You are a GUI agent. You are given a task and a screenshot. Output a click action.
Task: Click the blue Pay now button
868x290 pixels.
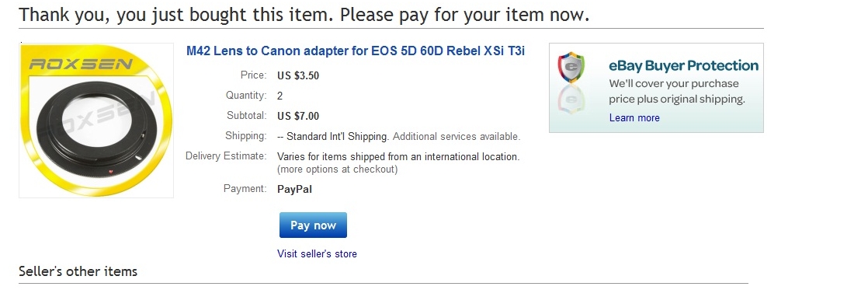pos(313,225)
